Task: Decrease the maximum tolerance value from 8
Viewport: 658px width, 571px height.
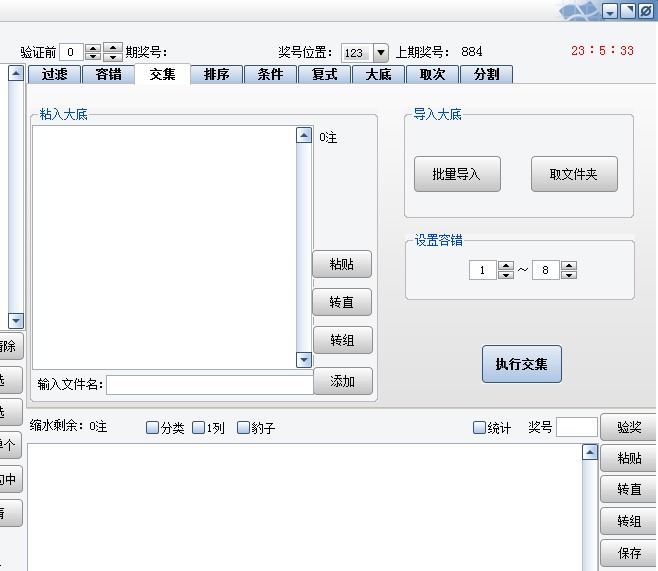Action: pyautogui.click(x=569, y=275)
